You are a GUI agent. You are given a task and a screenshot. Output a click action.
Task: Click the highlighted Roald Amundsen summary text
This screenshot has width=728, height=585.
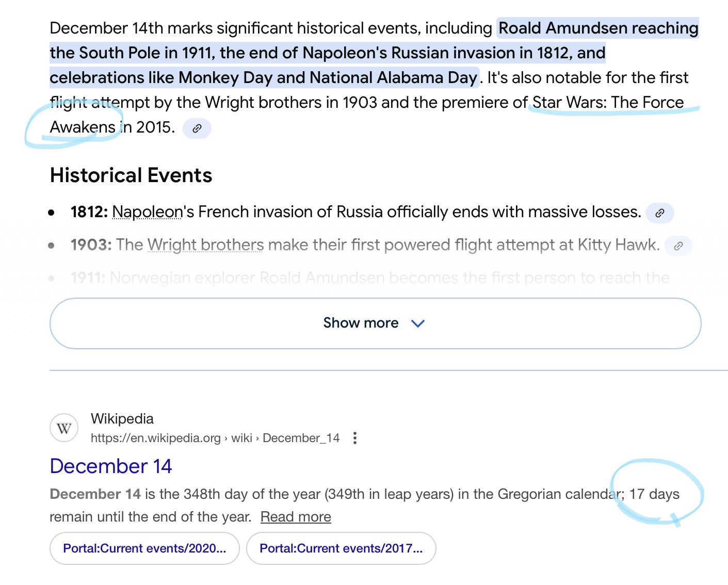[x=598, y=28]
